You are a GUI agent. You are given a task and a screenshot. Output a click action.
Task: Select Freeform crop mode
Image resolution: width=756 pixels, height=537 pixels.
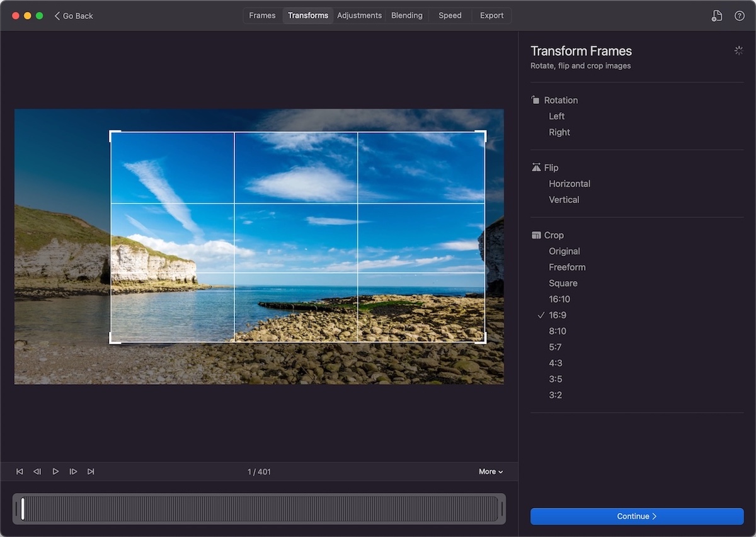(x=567, y=268)
